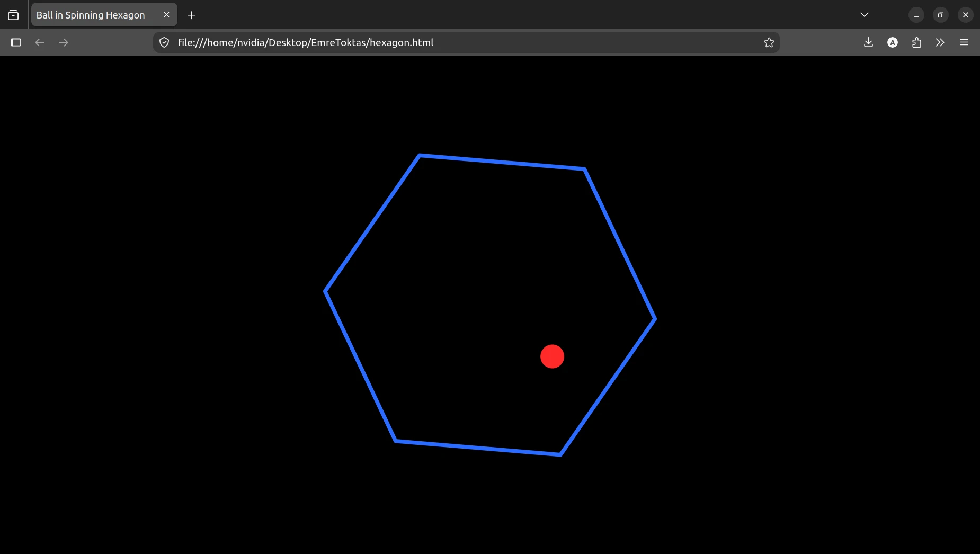The height and width of the screenshot is (554, 980).
Task: Open the application hamburger menu
Action: [x=964, y=42]
